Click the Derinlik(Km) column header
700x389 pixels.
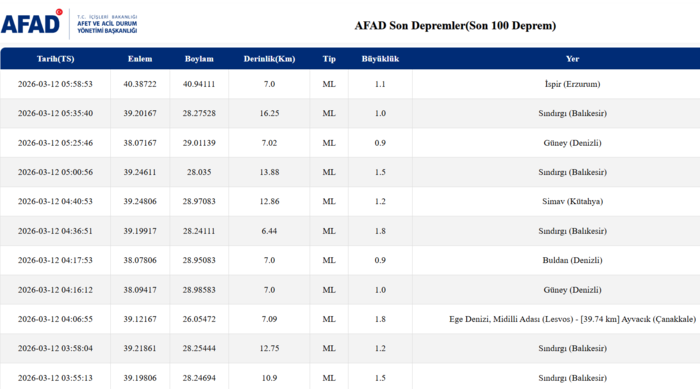(269, 59)
